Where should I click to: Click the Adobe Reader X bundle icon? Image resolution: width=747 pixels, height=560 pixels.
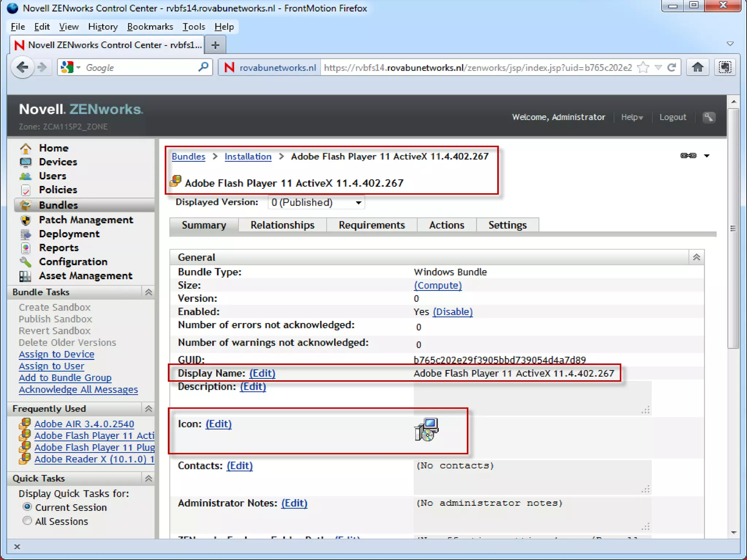tap(25, 459)
